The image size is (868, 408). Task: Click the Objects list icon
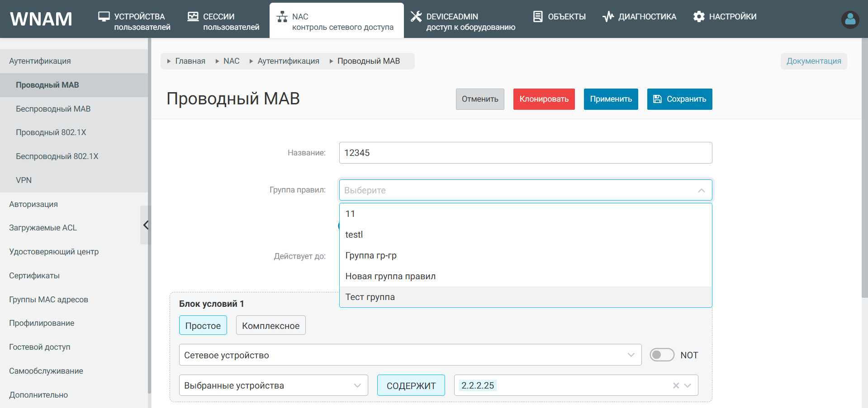(538, 17)
